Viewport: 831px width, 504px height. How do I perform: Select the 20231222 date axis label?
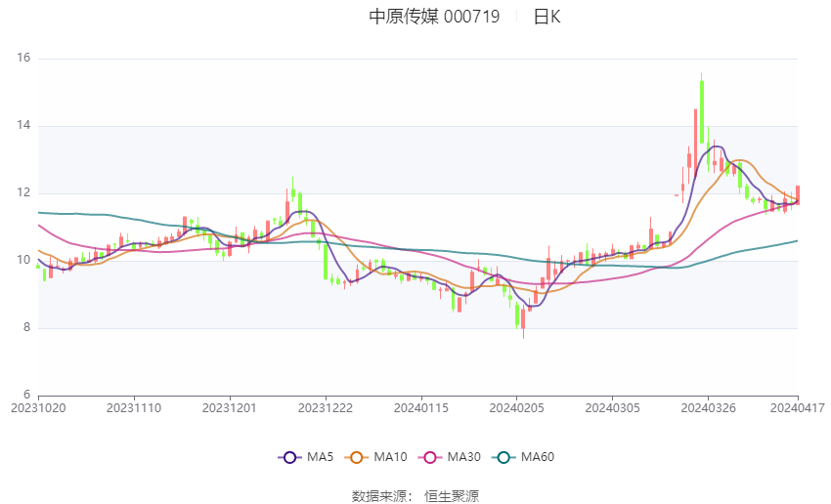(326, 408)
